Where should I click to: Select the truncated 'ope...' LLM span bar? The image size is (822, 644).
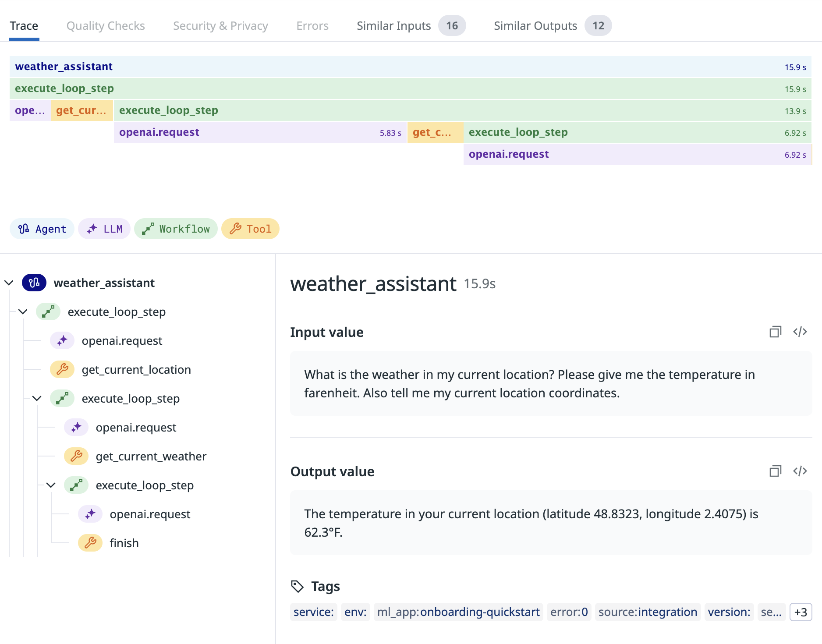coord(30,110)
